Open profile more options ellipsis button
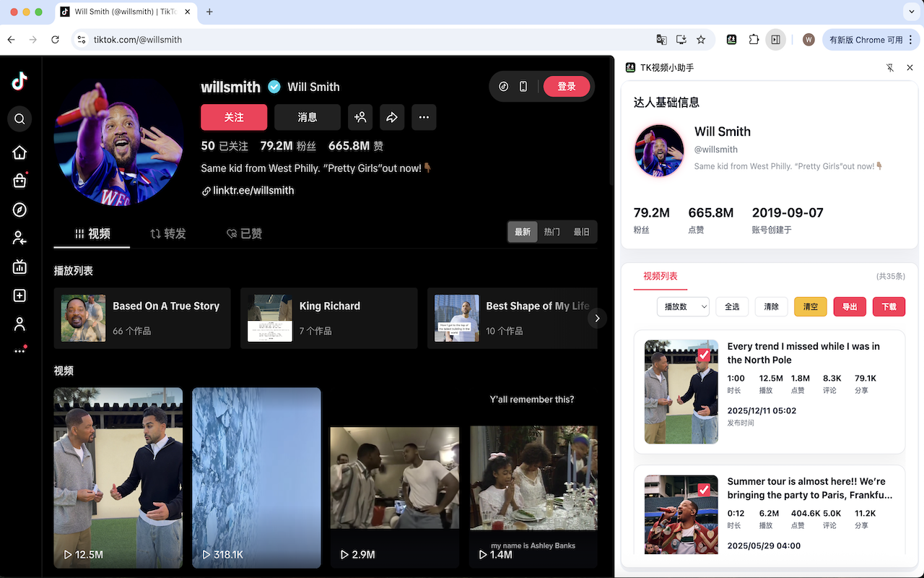The width and height of the screenshot is (924, 578). point(424,117)
